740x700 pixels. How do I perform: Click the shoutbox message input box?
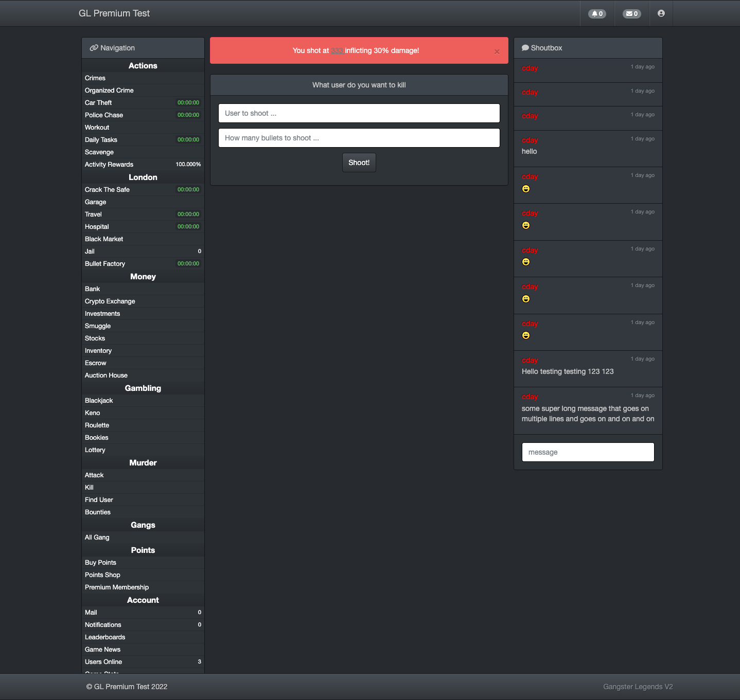[588, 452]
